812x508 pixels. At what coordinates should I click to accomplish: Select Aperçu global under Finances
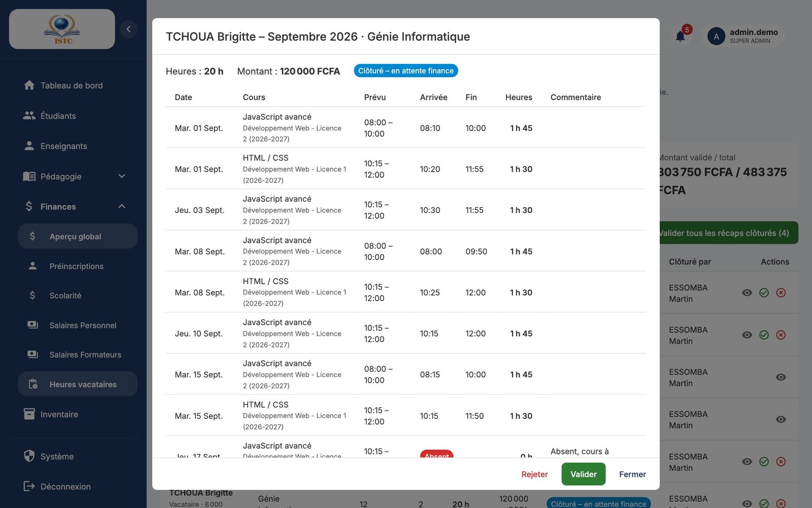(x=78, y=236)
